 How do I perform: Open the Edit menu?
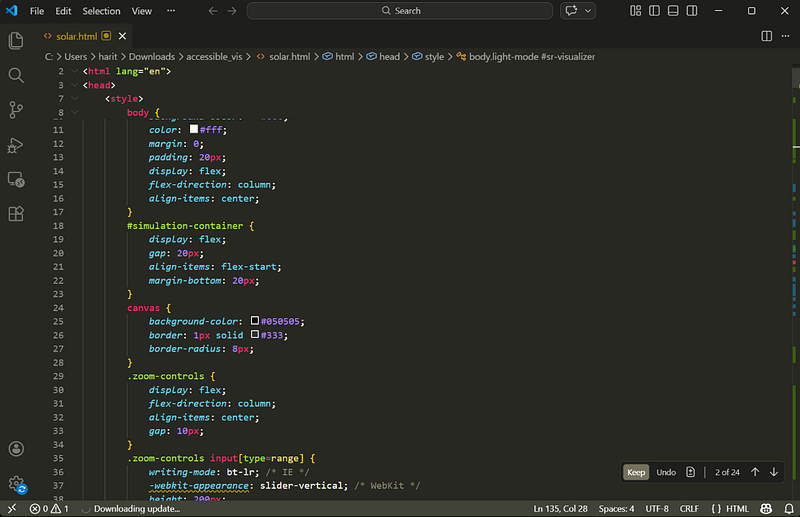(x=63, y=11)
